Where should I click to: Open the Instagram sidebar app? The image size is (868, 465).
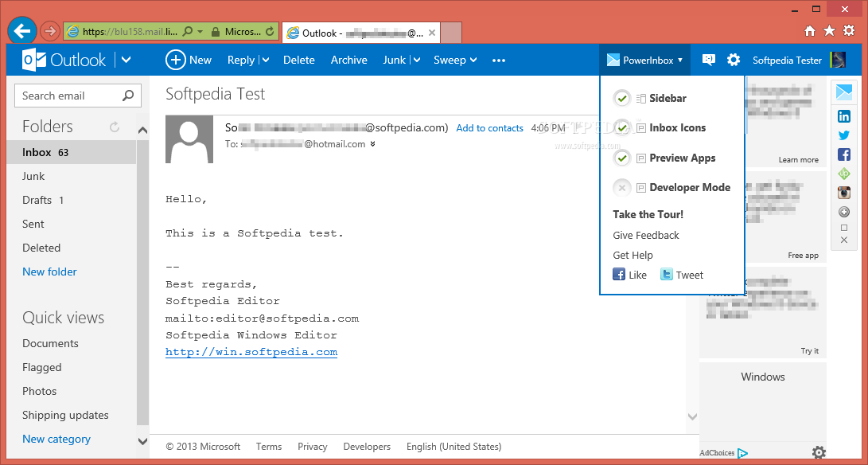[x=843, y=193]
